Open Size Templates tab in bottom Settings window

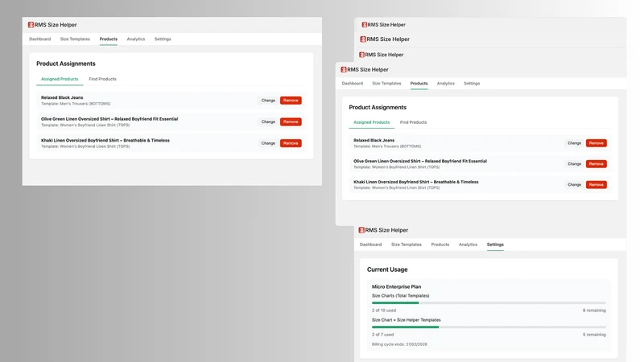click(x=407, y=245)
